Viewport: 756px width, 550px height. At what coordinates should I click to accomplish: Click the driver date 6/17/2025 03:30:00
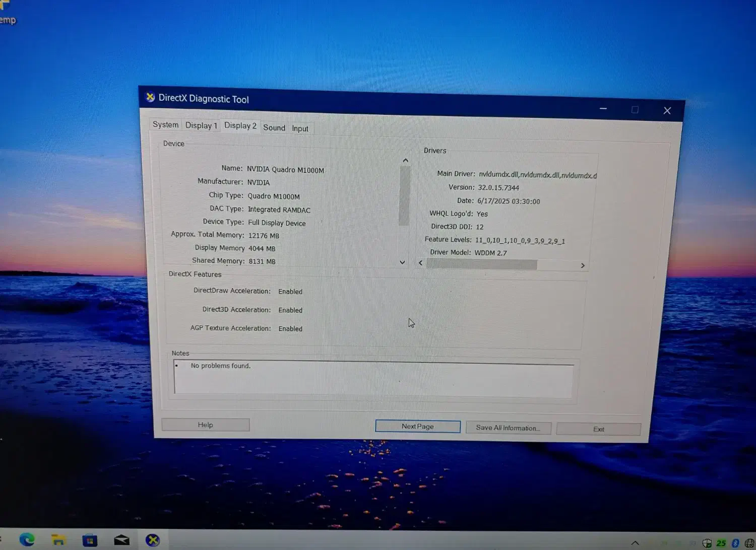pyautogui.click(x=509, y=201)
